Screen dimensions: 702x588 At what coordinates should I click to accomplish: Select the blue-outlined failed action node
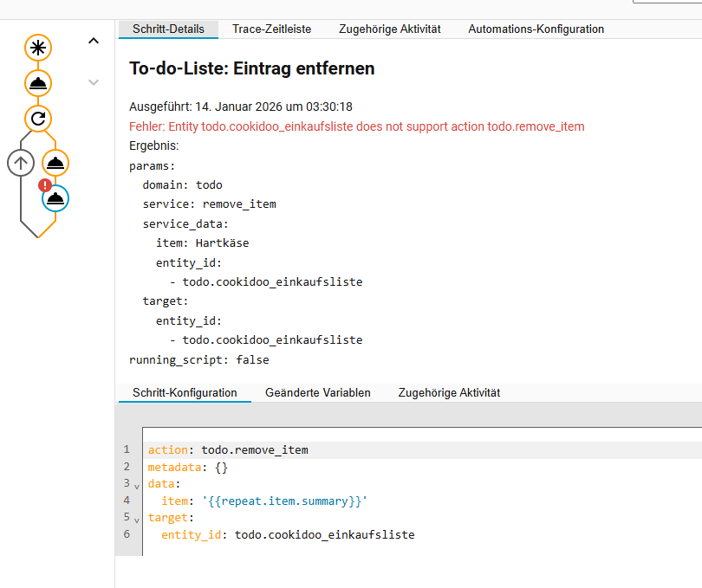click(x=55, y=198)
